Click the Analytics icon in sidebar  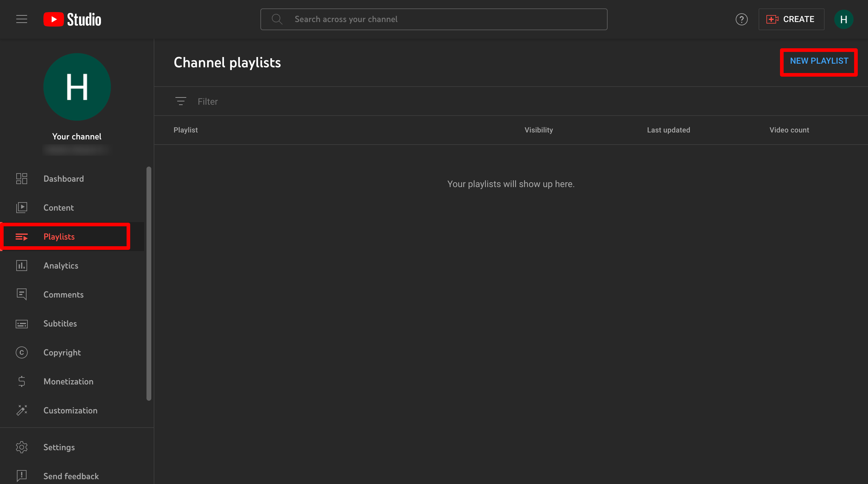pos(21,265)
